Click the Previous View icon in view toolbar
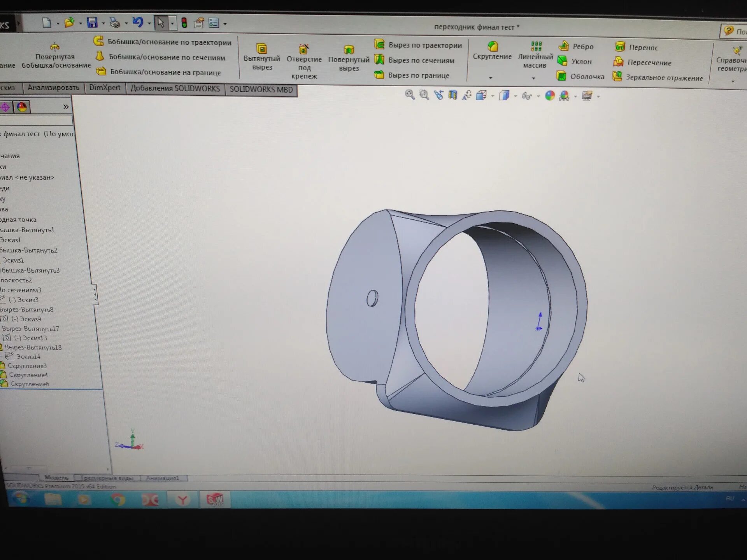Screen dimensions: 747x560 pyautogui.click(x=438, y=95)
